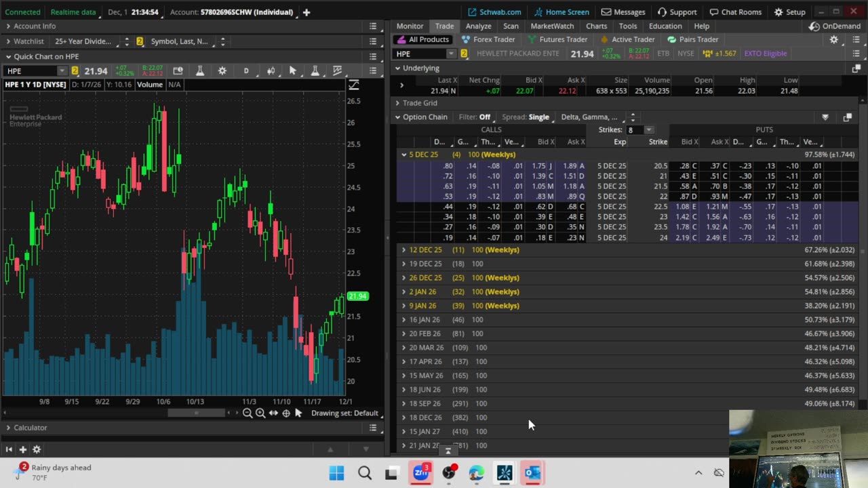Open Support
This screenshot has height=488, width=868.
point(677,12)
